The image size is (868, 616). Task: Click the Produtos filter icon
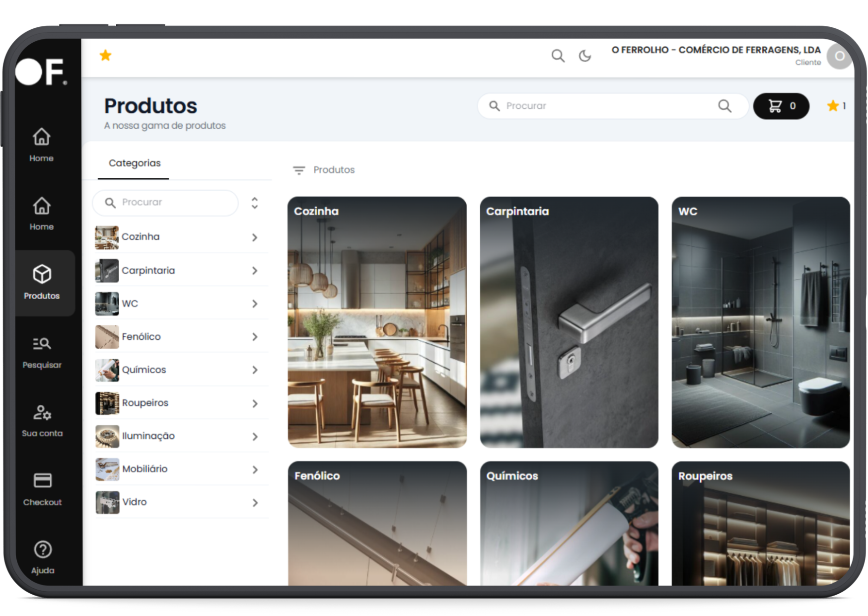pyautogui.click(x=298, y=170)
